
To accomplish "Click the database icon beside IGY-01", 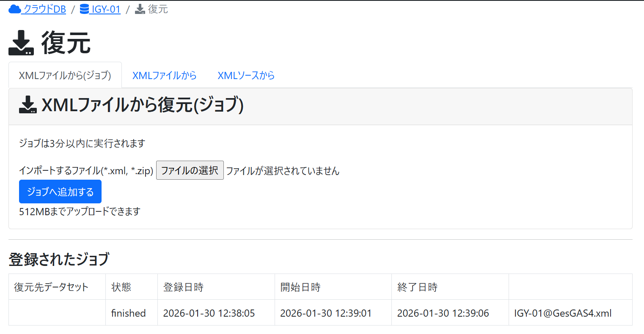I will tap(84, 9).
